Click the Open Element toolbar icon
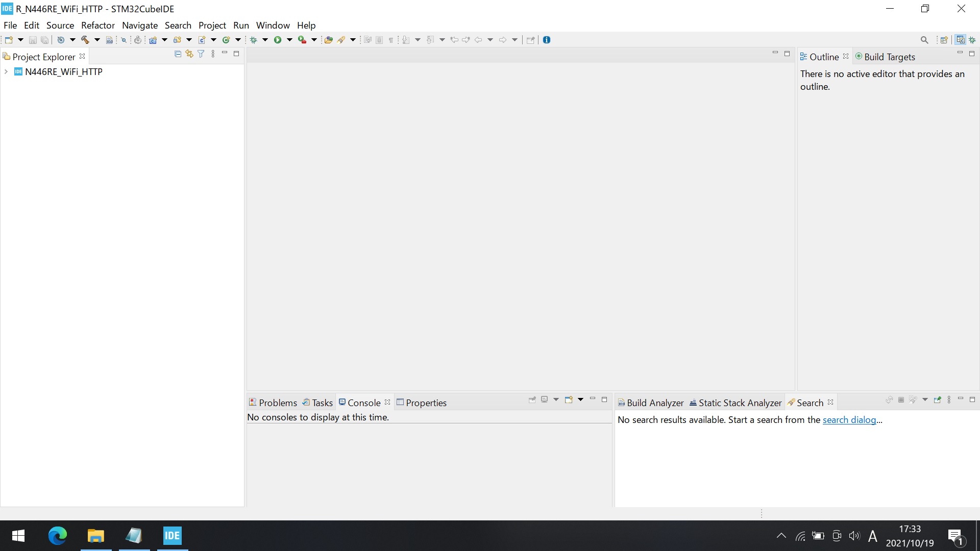The width and height of the screenshot is (980, 551). (x=329, y=40)
